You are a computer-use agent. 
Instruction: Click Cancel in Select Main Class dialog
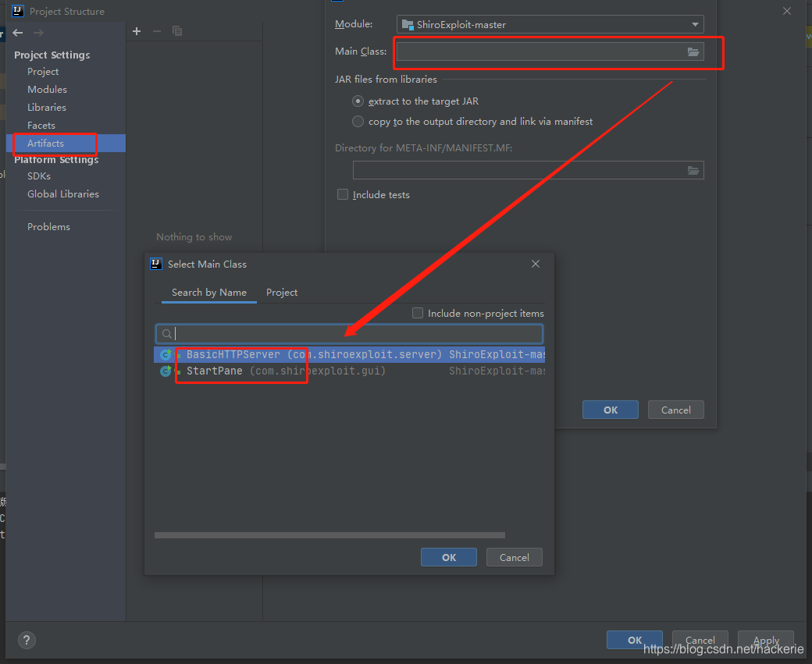coord(515,557)
